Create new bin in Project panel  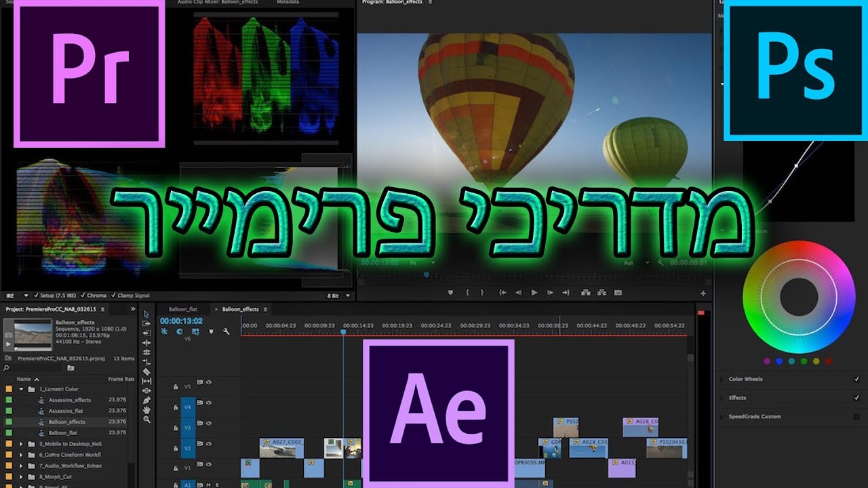pyautogui.click(x=70, y=367)
